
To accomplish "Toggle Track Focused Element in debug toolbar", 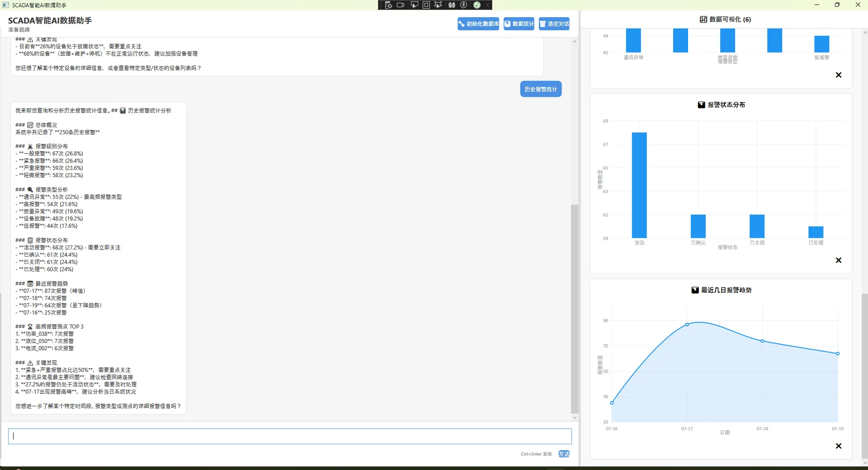I will (x=438, y=5).
